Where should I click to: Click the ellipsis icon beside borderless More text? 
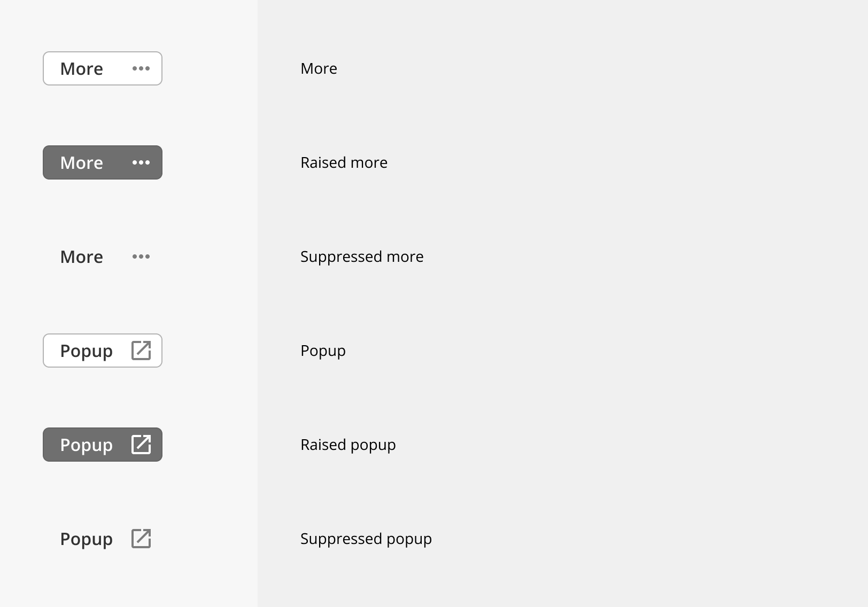tap(141, 256)
